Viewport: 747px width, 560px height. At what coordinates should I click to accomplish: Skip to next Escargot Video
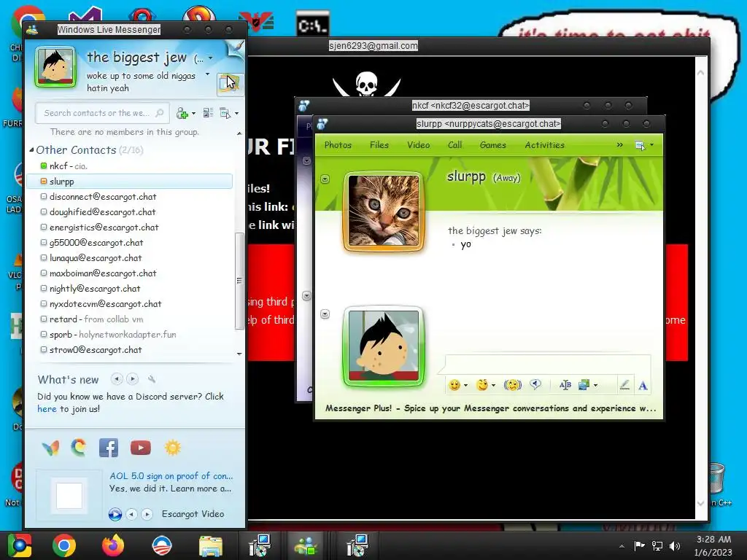147,514
